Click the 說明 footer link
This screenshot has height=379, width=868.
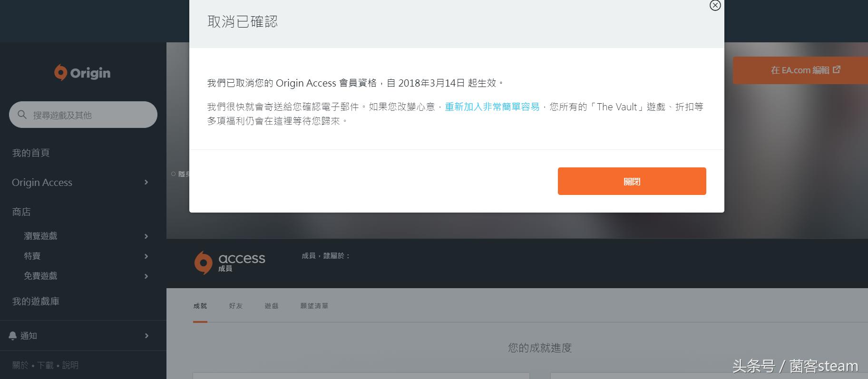click(70, 365)
